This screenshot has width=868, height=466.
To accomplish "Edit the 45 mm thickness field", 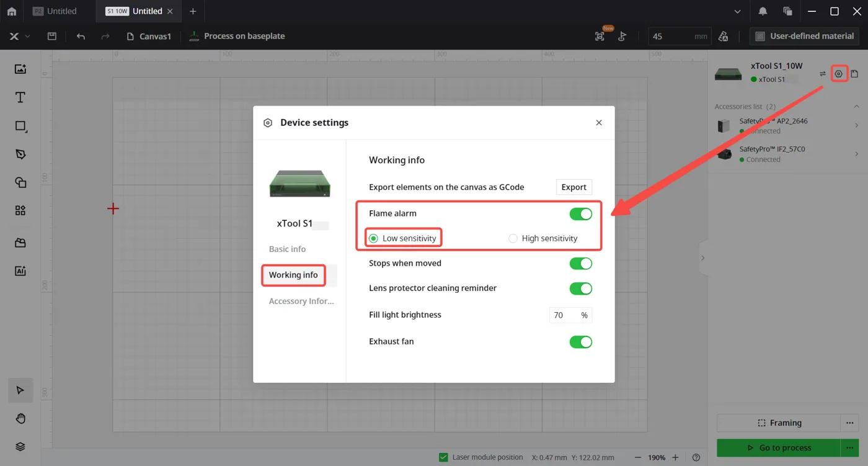I will click(680, 37).
